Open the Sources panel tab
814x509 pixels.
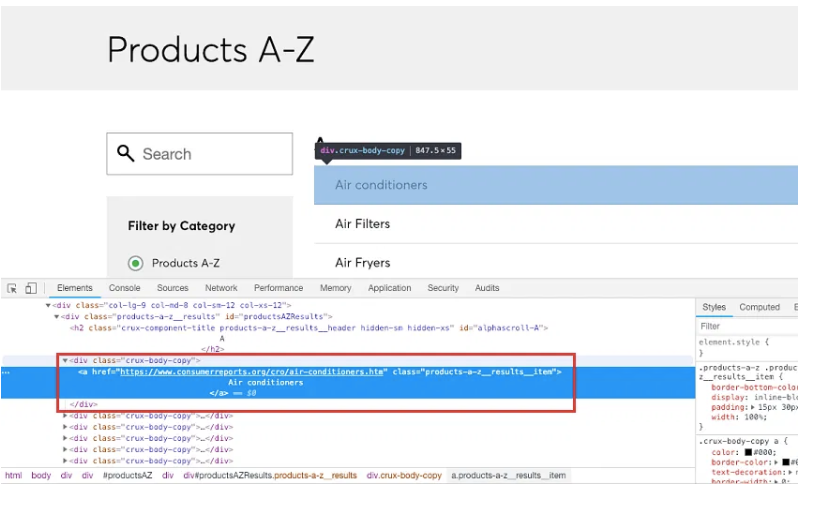[172, 288]
